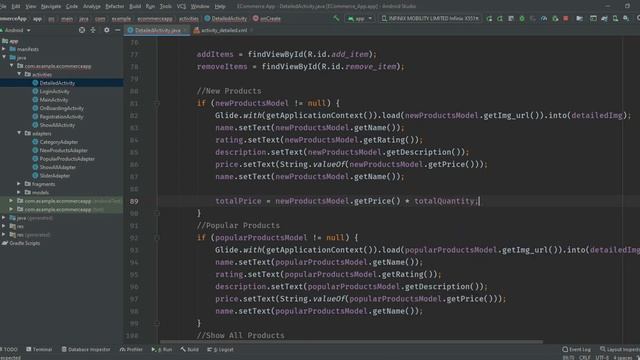640x360 pixels.
Task: Click the red Stop button
Action: click(x=566, y=18)
